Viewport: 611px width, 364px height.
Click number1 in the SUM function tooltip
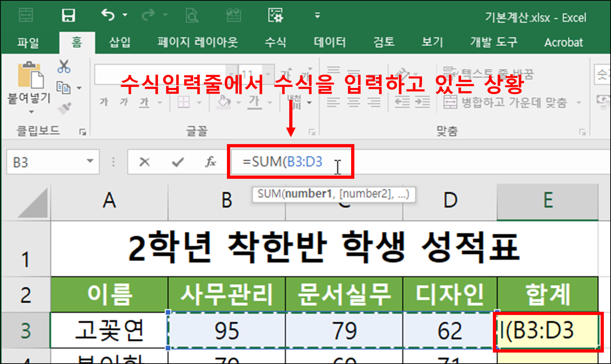coord(308,194)
